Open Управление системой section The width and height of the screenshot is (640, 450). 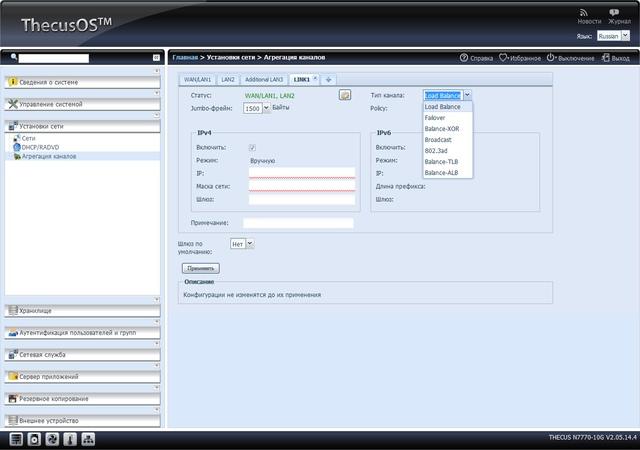(x=82, y=104)
